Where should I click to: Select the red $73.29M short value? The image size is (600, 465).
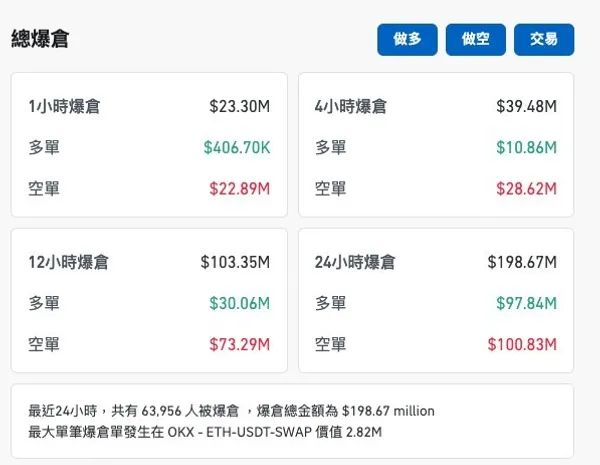[x=240, y=344]
